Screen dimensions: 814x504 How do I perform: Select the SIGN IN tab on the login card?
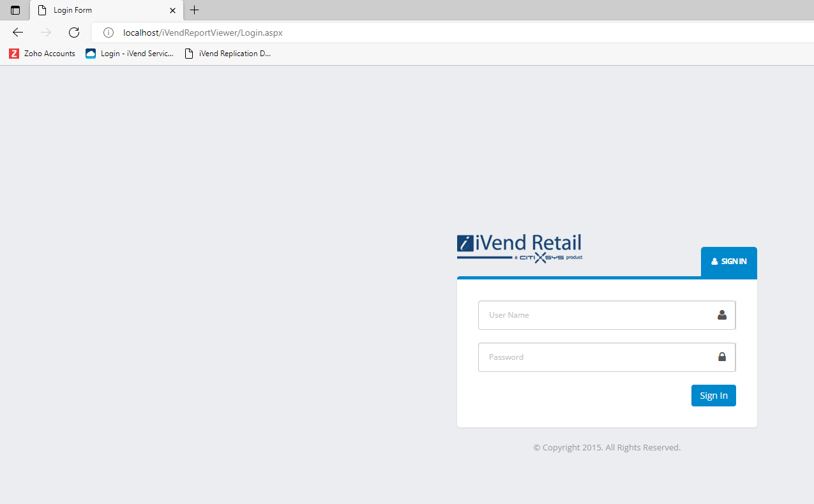pos(729,262)
